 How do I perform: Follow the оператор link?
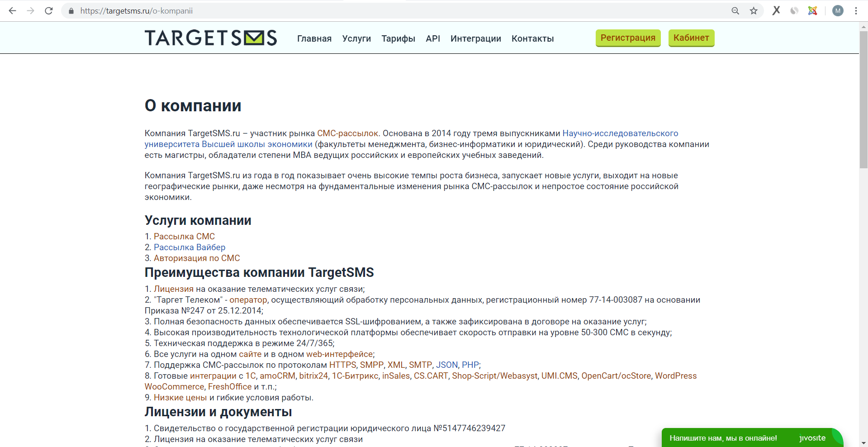[248, 300]
